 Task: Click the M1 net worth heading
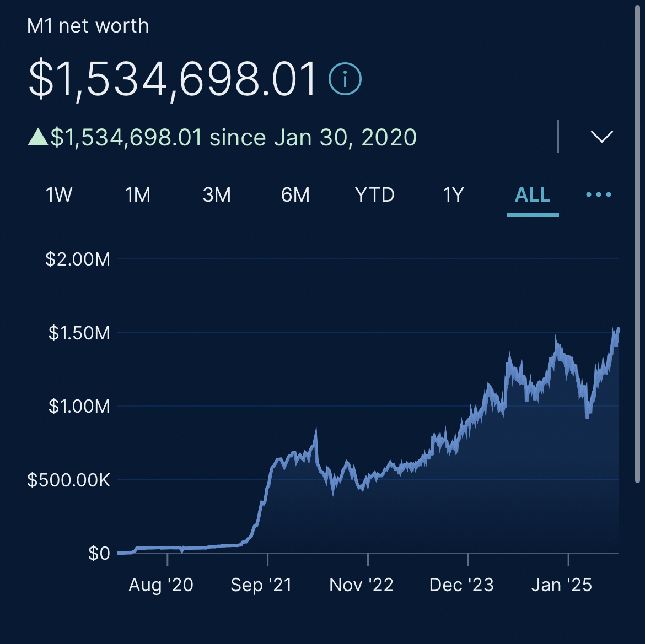(x=88, y=26)
